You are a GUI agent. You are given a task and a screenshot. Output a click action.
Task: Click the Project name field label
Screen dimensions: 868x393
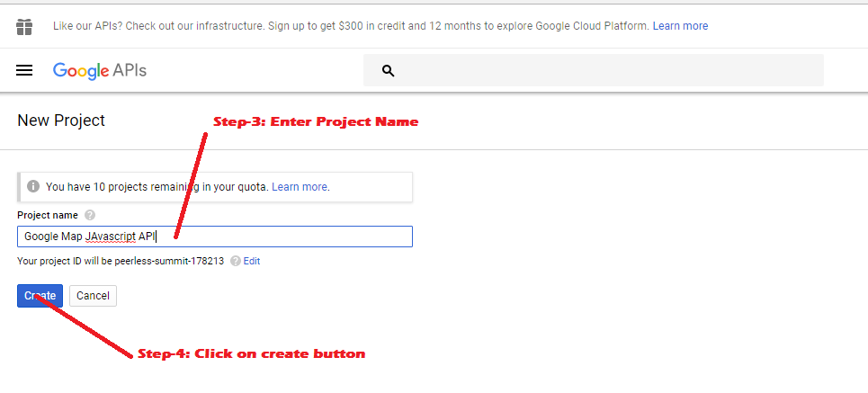point(48,215)
